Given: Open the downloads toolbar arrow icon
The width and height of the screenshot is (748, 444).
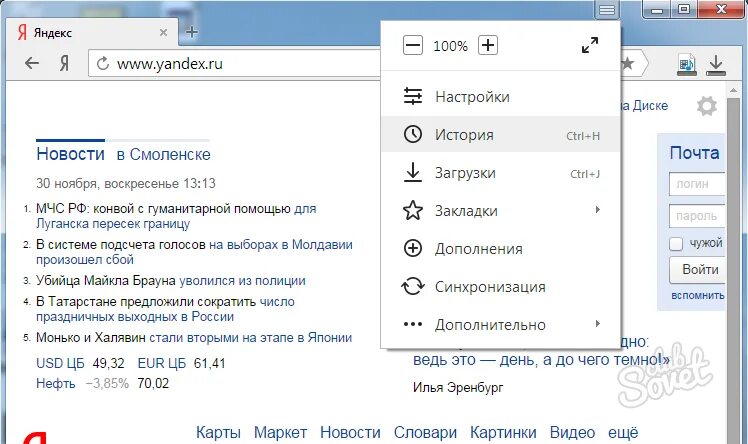Looking at the screenshot, I should point(716,65).
